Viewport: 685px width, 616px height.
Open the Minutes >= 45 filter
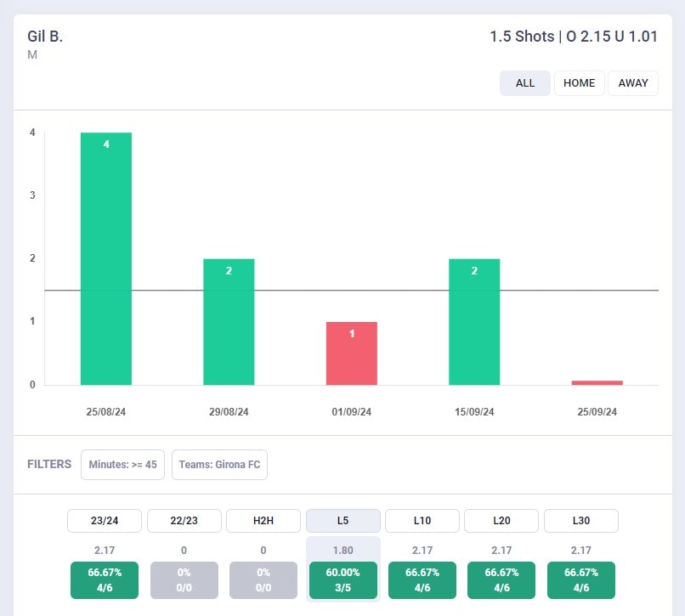coord(122,465)
